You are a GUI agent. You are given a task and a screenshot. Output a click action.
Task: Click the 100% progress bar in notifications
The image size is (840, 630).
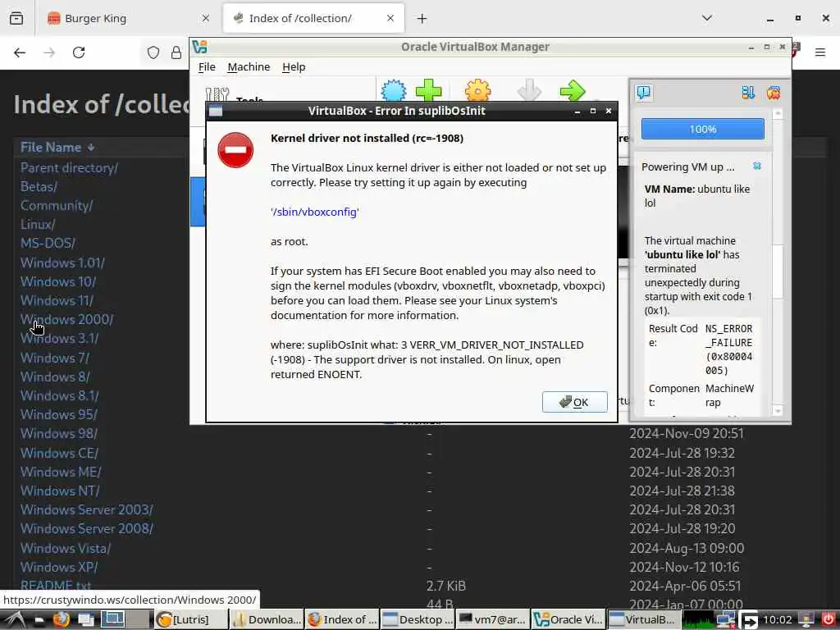[702, 129]
